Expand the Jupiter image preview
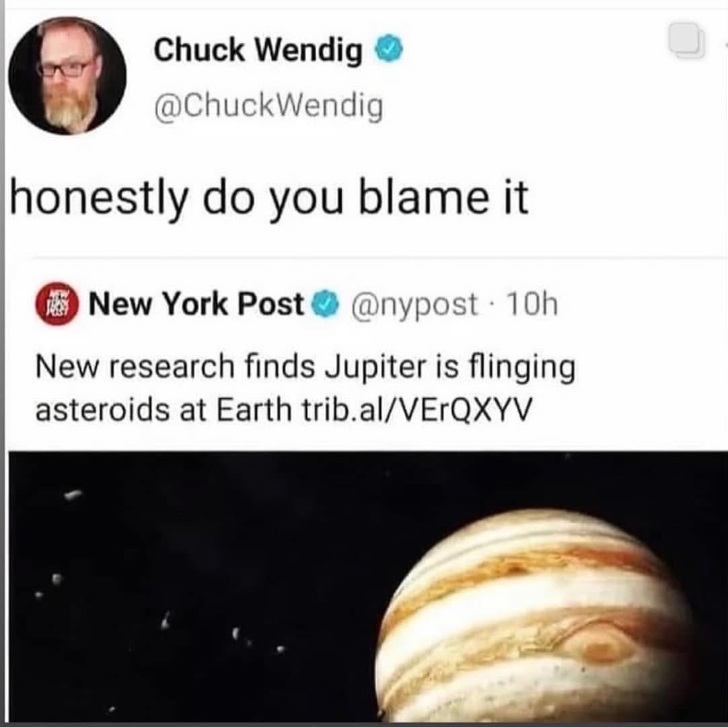Image resolution: width=728 pixels, height=727 pixels. tap(368, 586)
